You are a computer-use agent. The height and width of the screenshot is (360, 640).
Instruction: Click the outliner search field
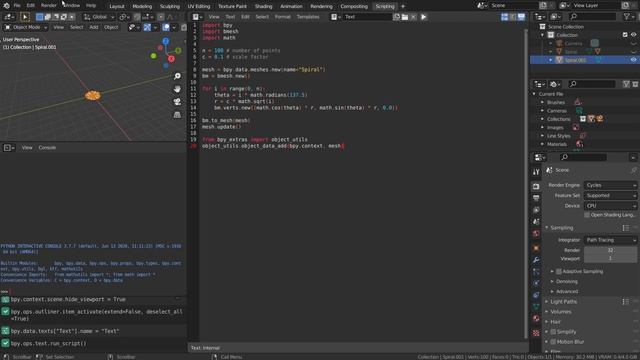click(x=593, y=16)
